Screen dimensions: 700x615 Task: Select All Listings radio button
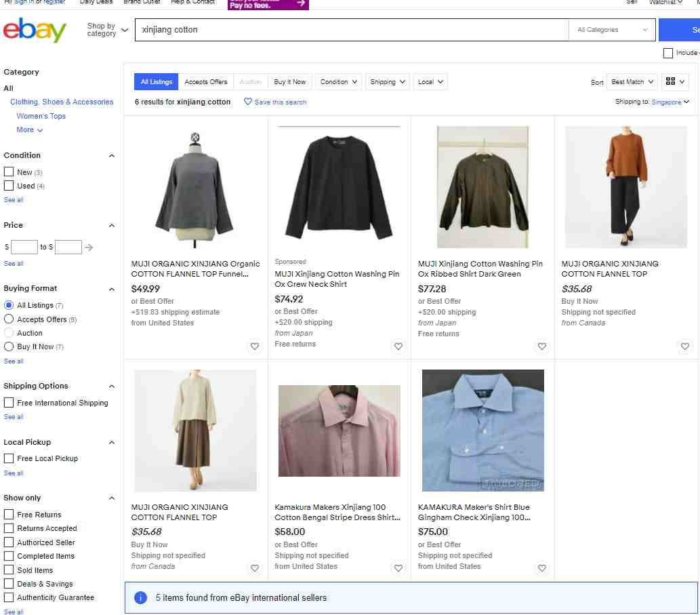tap(9, 305)
